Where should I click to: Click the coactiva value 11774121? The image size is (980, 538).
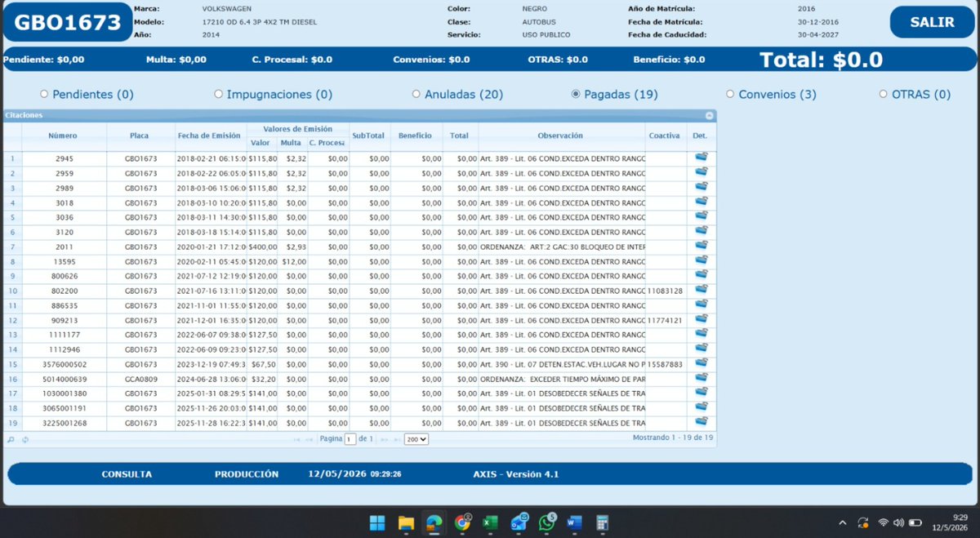(665, 320)
